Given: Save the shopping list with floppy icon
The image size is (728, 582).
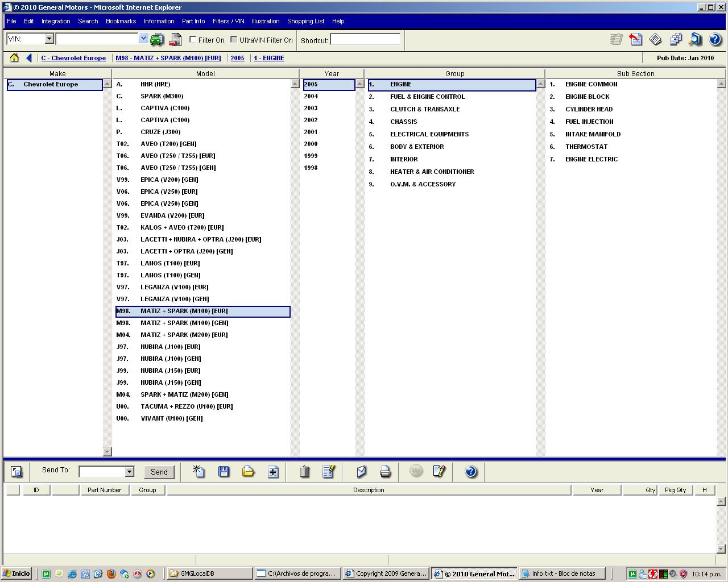Looking at the screenshot, I should (x=224, y=471).
